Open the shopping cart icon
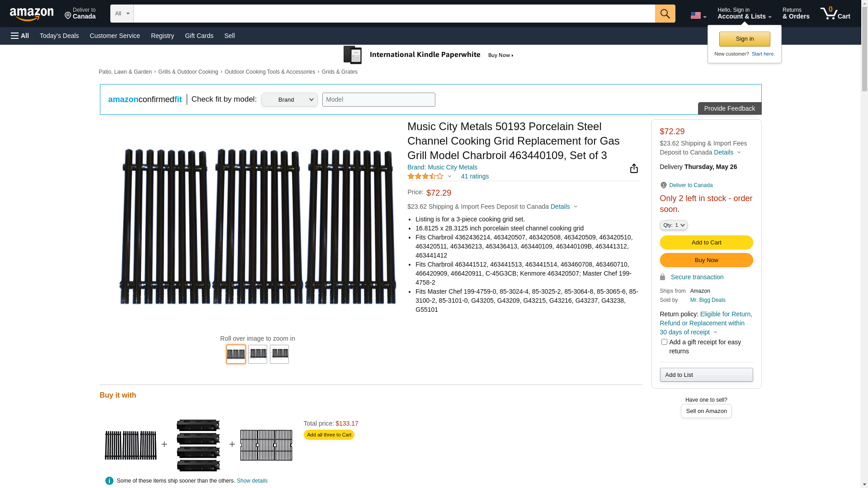The height and width of the screenshot is (488, 868). click(835, 14)
